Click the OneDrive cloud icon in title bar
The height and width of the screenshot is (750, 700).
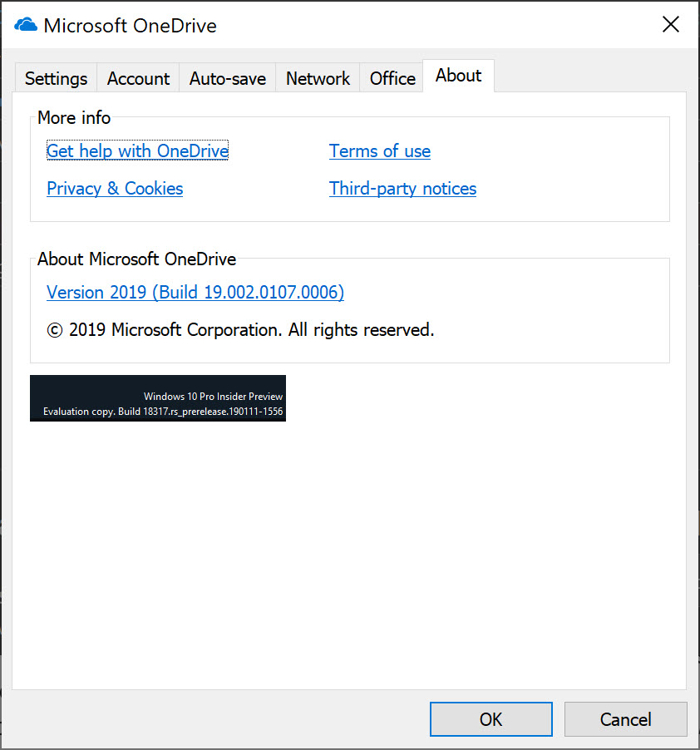(x=25, y=24)
